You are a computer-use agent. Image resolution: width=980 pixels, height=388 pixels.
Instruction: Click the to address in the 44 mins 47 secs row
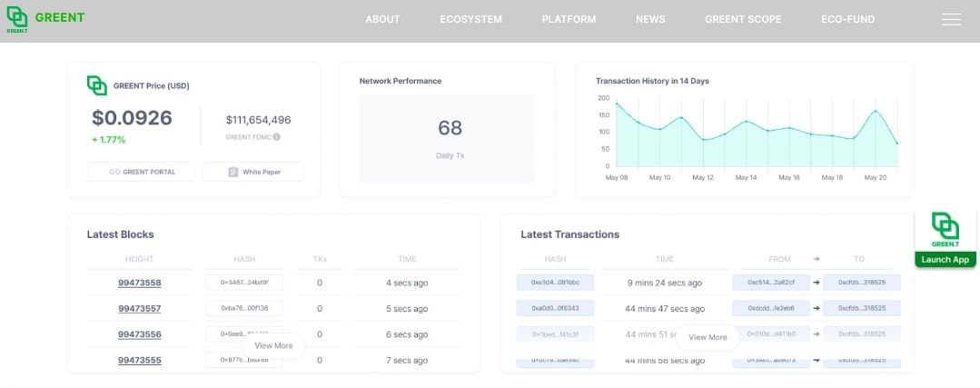coord(862,308)
